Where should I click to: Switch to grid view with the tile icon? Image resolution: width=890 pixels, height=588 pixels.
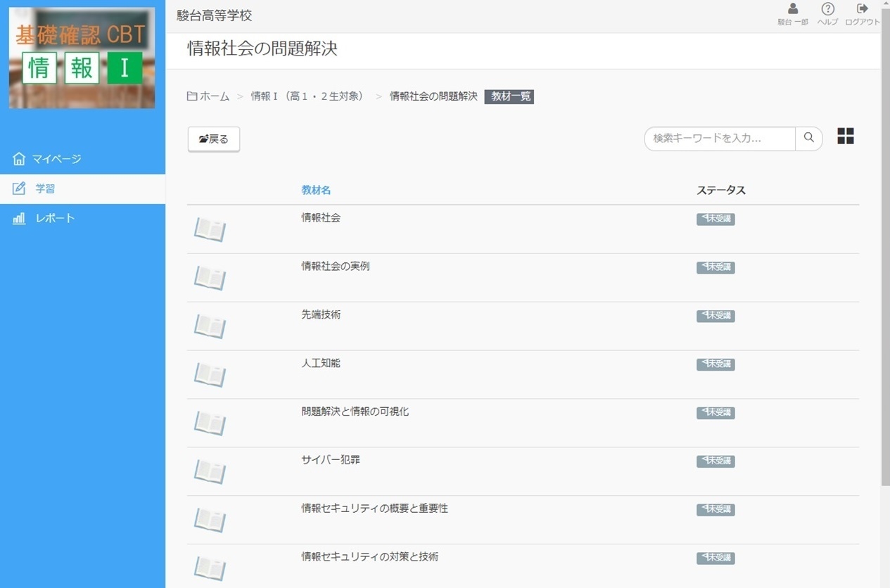coord(845,136)
